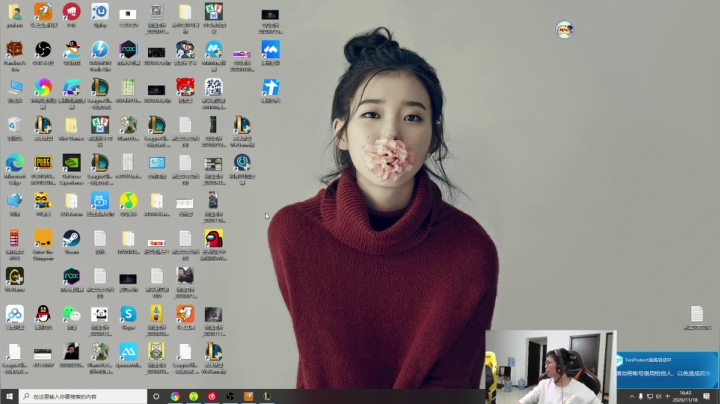Select the user profile folder icon
The width and height of the screenshot is (720, 404).
[15, 12]
